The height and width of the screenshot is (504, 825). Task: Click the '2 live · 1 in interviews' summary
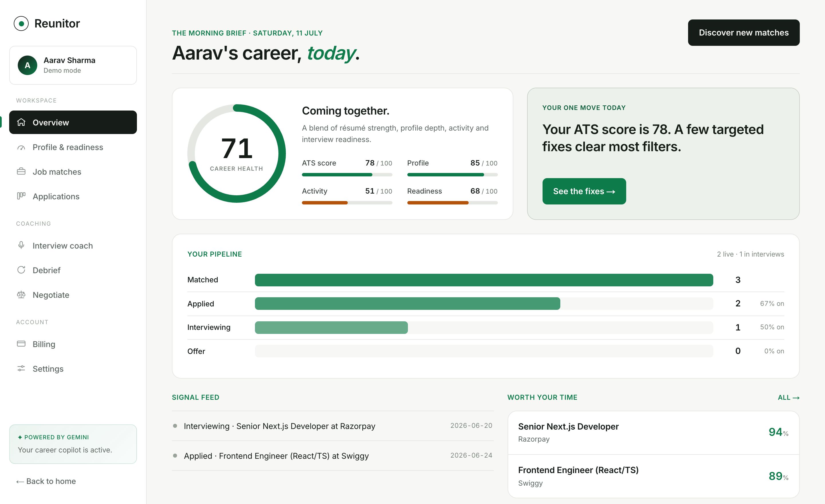tap(750, 254)
